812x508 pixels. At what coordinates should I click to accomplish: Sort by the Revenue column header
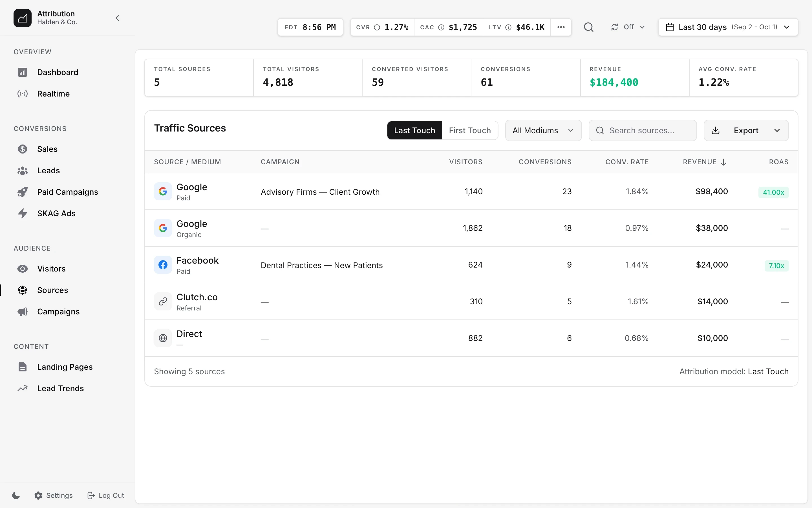point(705,162)
